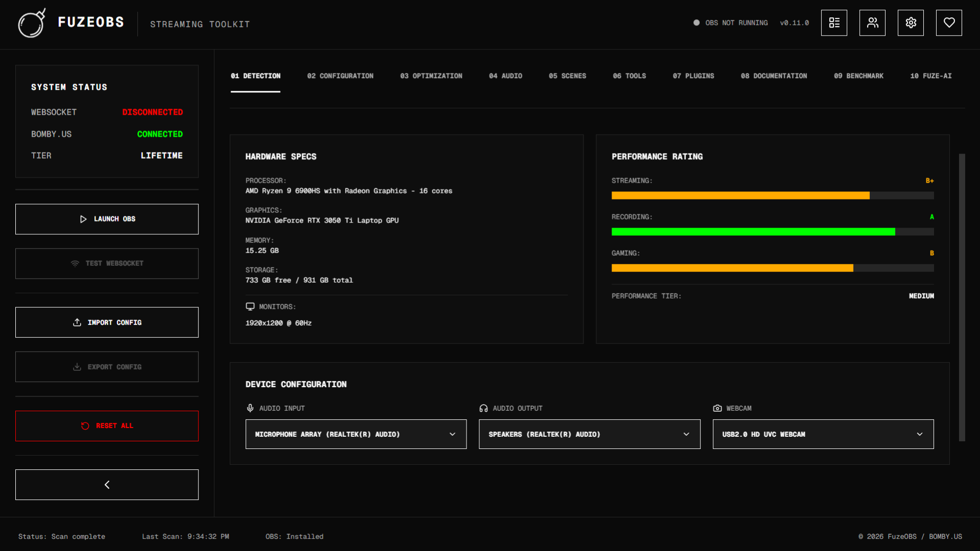The width and height of the screenshot is (980, 551).
Task: Click the Launch OBS button
Action: click(x=107, y=219)
